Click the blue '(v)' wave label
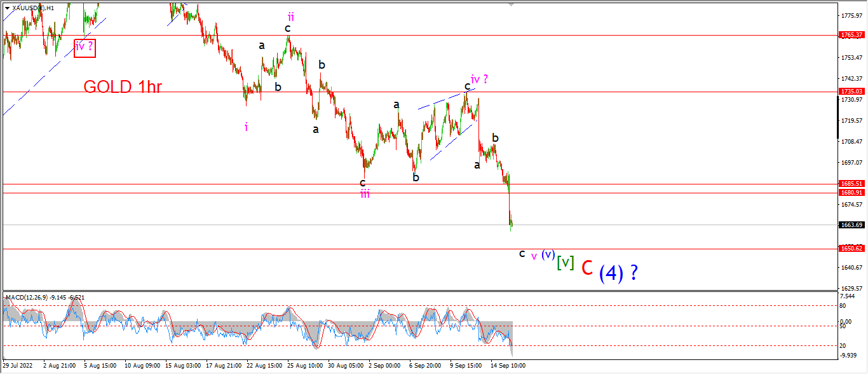The height and width of the screenshot is (374, 868). (x=548, y=254)
